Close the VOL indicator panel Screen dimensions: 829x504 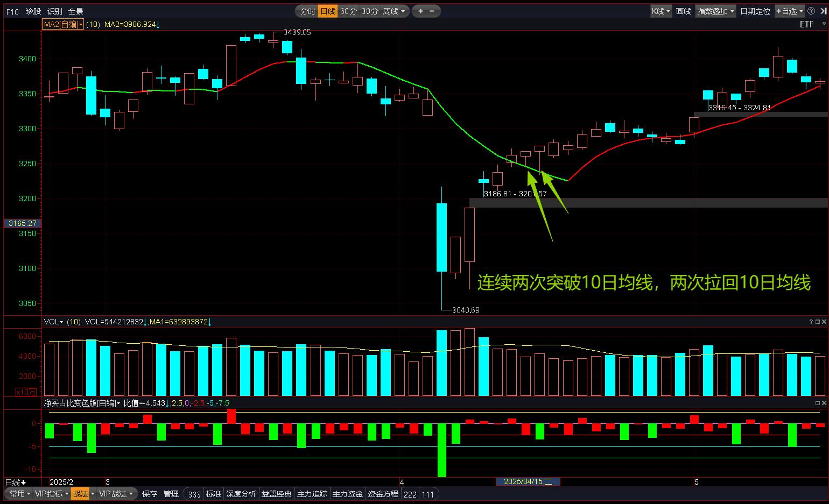tap(824, 322)
